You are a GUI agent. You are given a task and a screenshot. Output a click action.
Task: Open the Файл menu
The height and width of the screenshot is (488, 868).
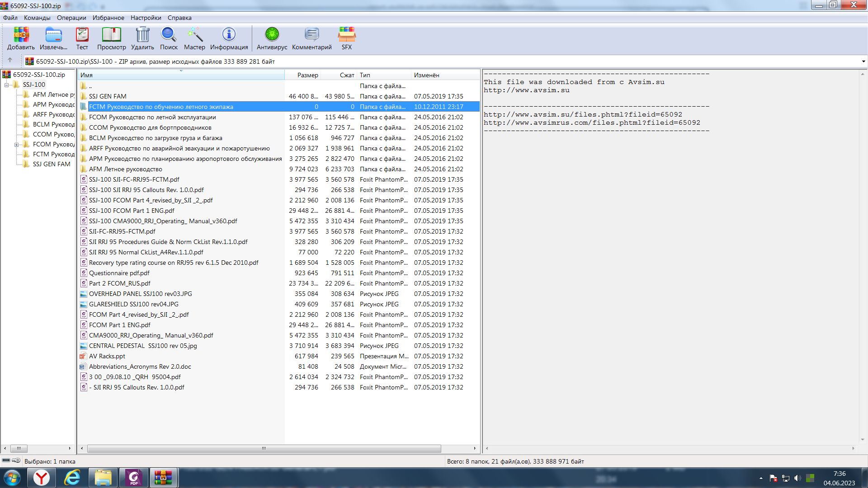point(10,18)
